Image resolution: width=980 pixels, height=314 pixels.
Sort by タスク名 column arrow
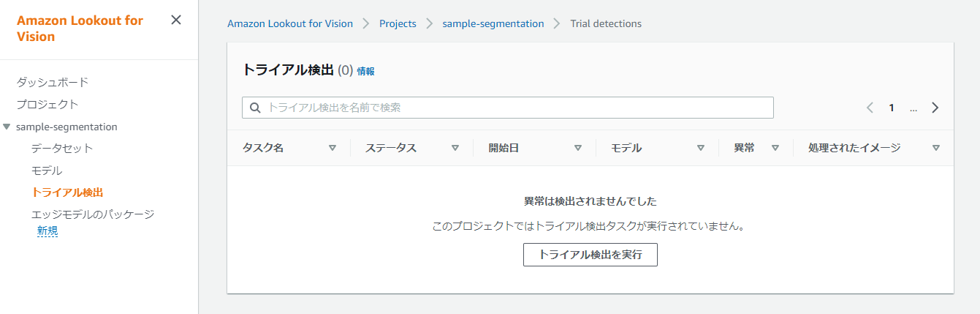coord(333,148)
